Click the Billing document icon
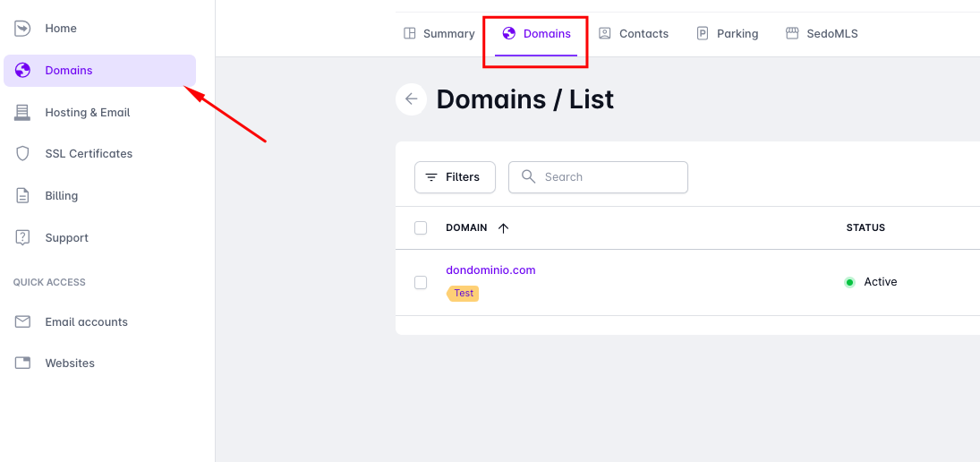Viewport: 980px width, 462px height. coord(23,196)
